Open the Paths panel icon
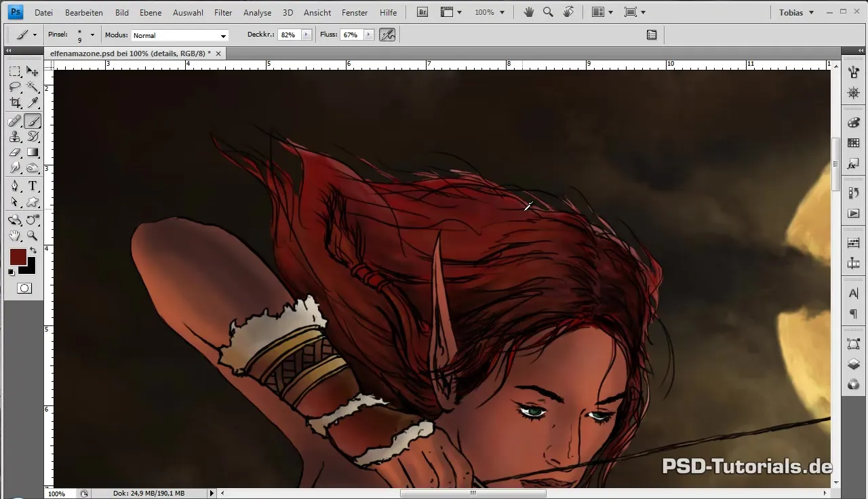 point(854,343)
